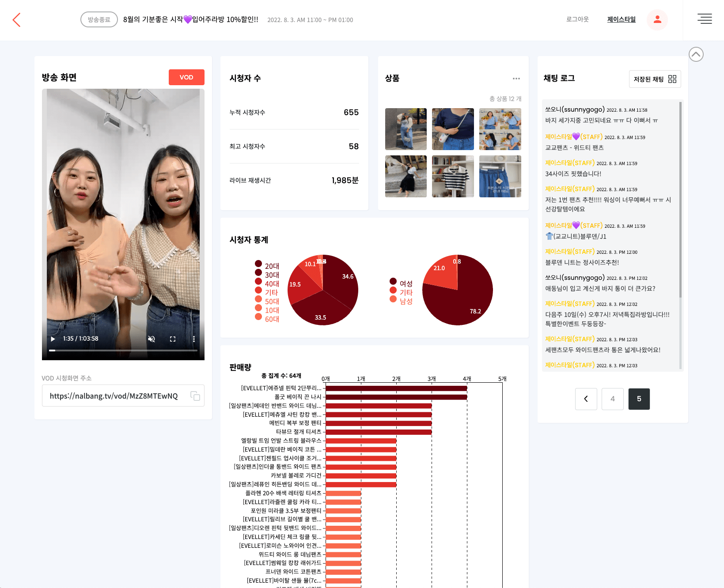Open the products three-dot options
724x588 pixels.
(x=516, y=79)
